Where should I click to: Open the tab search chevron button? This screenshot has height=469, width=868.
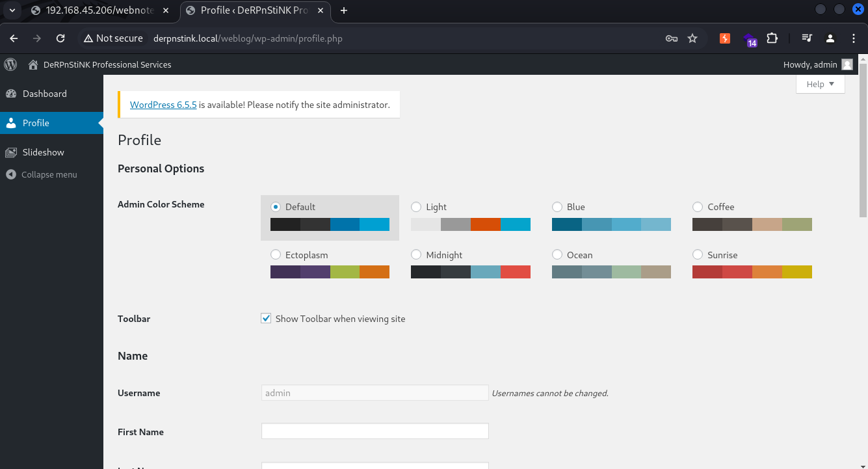coord(12,10)
